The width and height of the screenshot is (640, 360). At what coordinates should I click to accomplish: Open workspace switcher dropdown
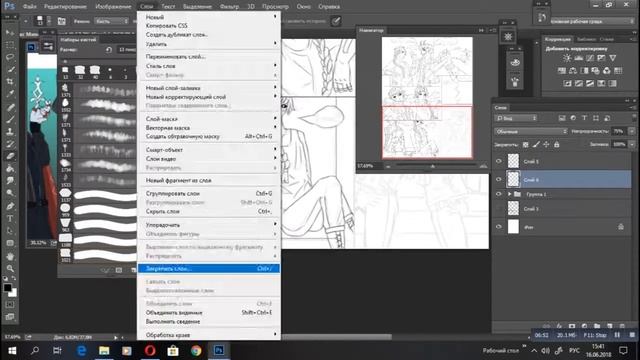tap(592, 21)
